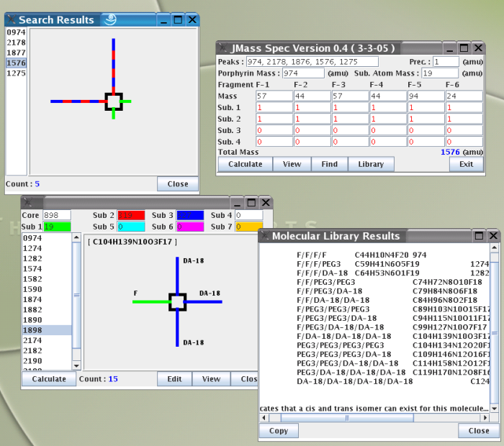Screen dimensions: 504x446
Task: Maximize the JMass Spec window
Action: point(464,48)
